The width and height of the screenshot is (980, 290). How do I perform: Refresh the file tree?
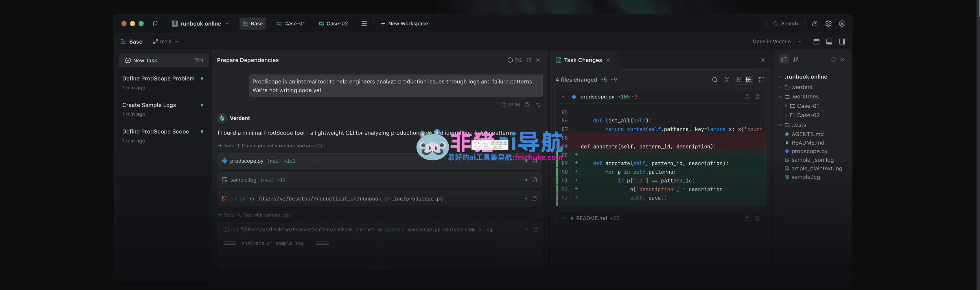point(834,60)
